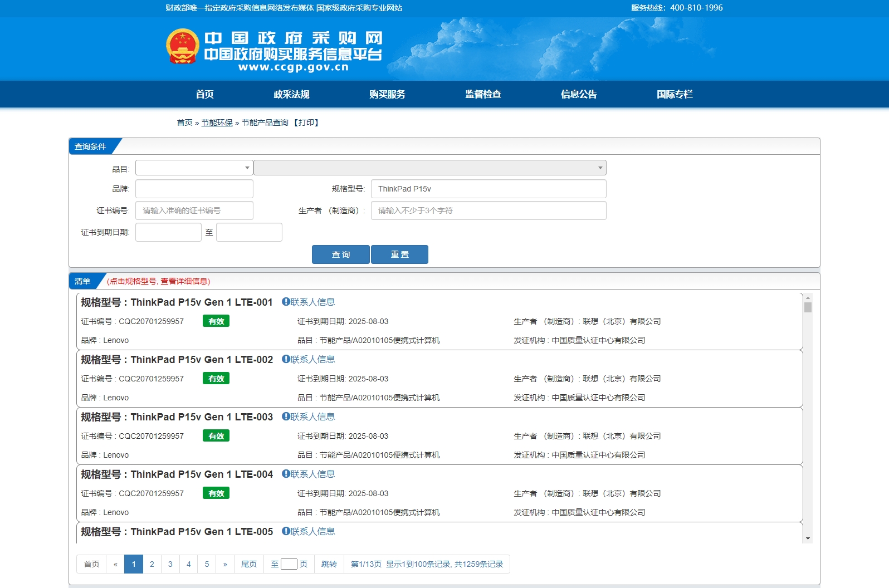Go to 首页 in the navigation bar
The image size is (889, 588).
pos(204,94)
